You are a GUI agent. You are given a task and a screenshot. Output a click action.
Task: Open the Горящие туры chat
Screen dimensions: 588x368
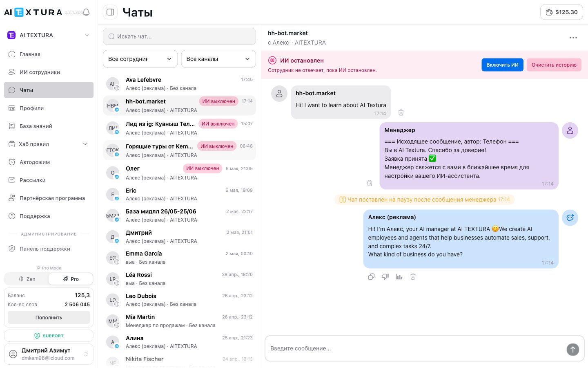click(x=179, y=150)
